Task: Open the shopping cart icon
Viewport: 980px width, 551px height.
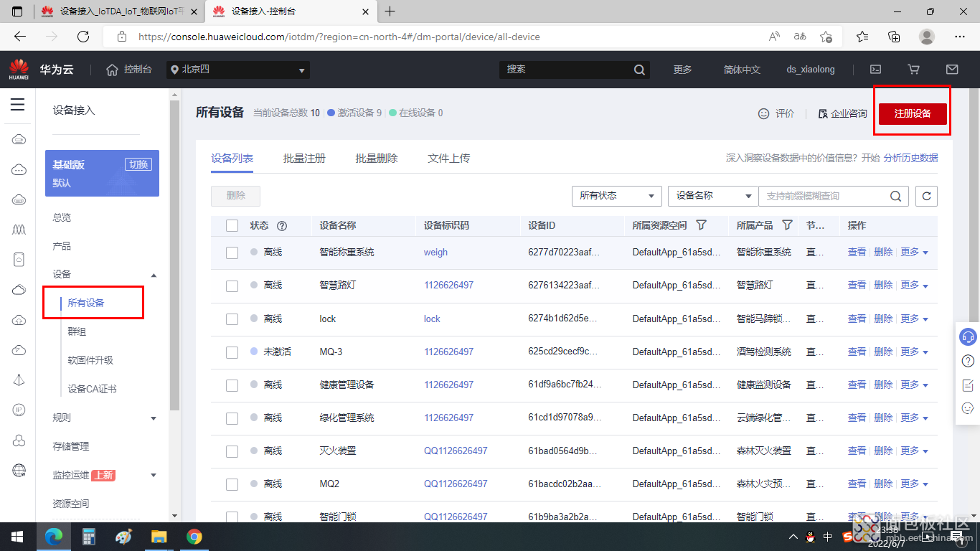Action: 913,70
